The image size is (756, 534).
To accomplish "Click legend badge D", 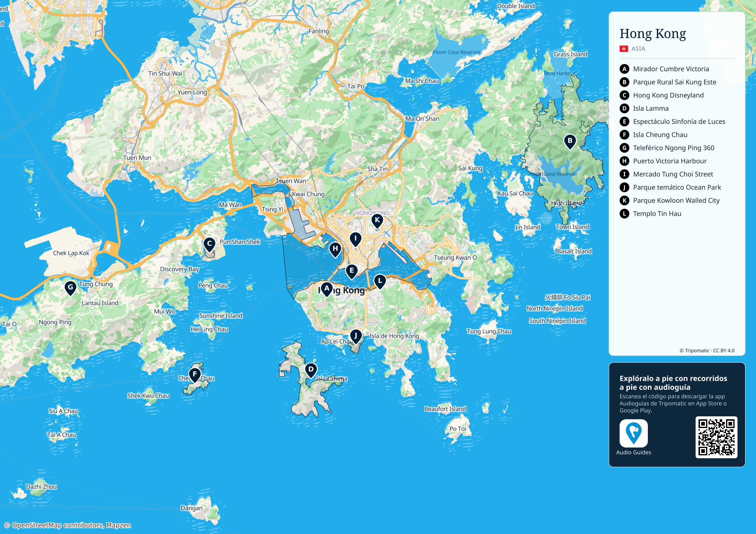I will 624,108.
